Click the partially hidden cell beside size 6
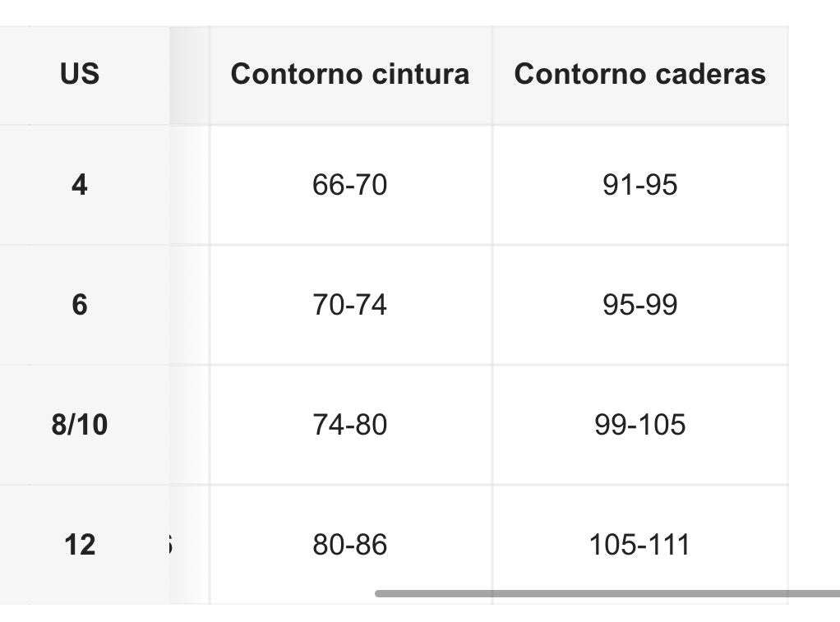Viewport: 840px width, 622px height. [190, 305]
